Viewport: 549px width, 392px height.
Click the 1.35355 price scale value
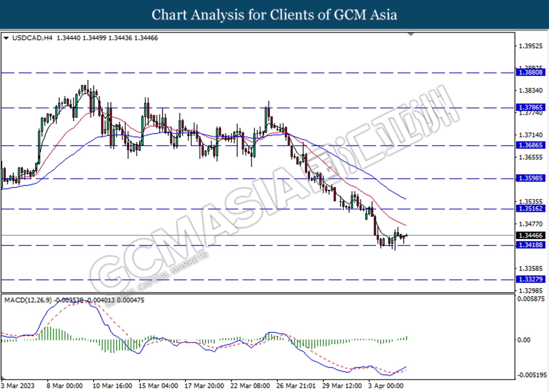pos(531,202)
